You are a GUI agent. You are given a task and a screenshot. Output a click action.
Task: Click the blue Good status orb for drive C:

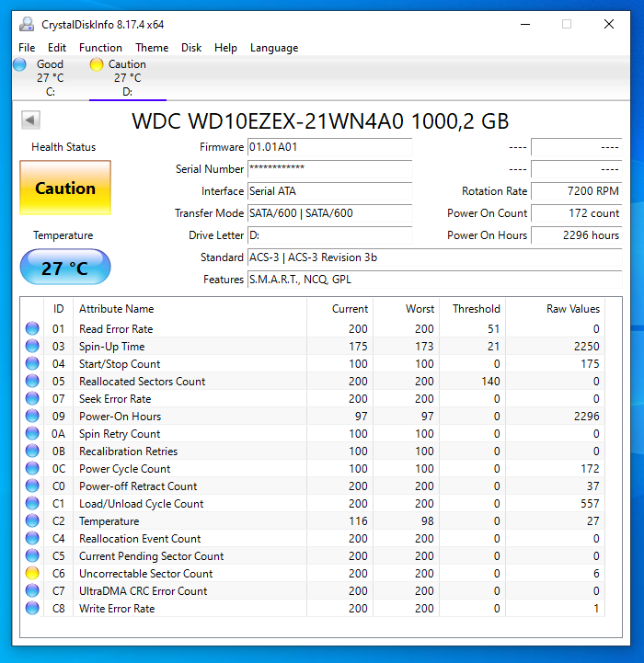click(19, 64)
